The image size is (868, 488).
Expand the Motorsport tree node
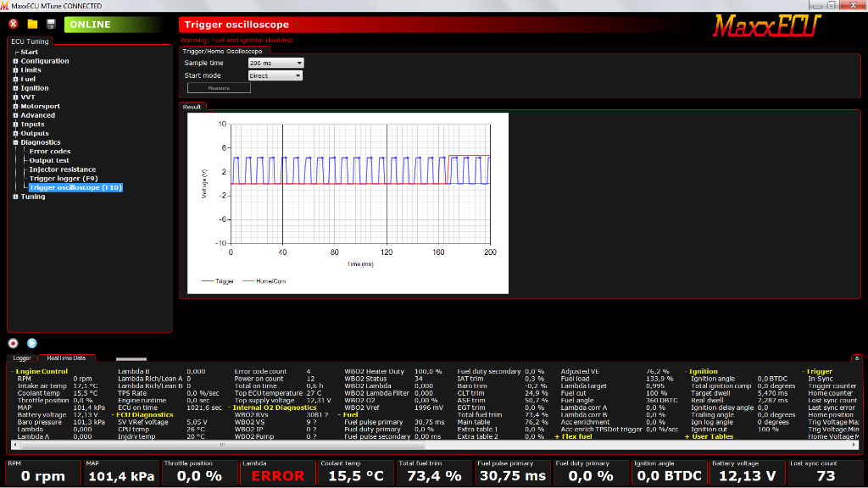pyautogui.click(x=15, y=106)
